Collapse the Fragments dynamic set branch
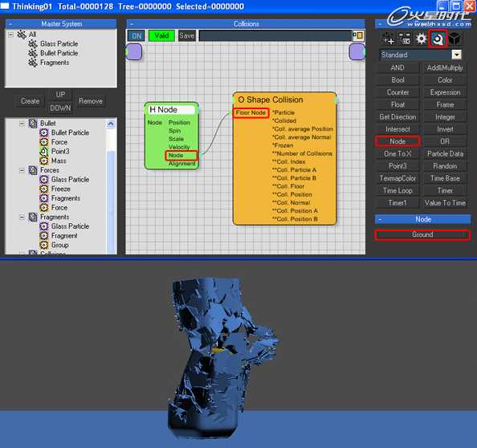The image size is (477, 448). [x=22, y=217]
